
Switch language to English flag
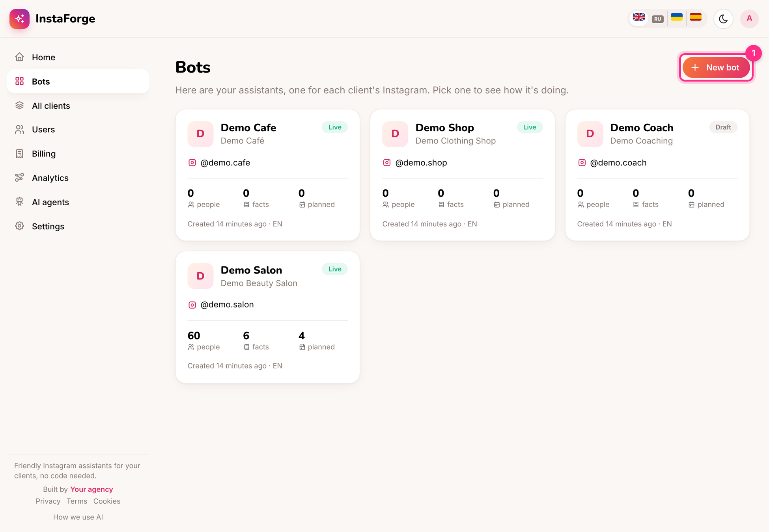pos(638,18)
